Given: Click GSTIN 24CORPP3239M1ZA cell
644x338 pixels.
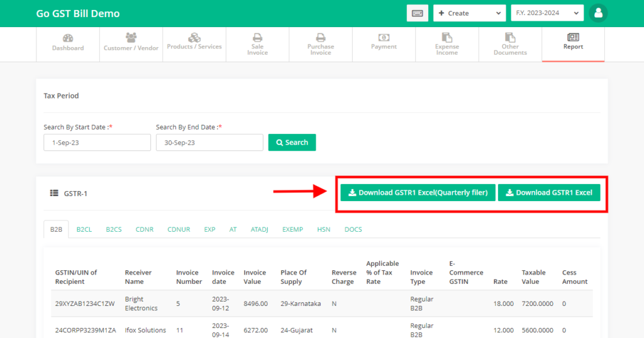Looking at the screenshot, I should click(86, 330).
